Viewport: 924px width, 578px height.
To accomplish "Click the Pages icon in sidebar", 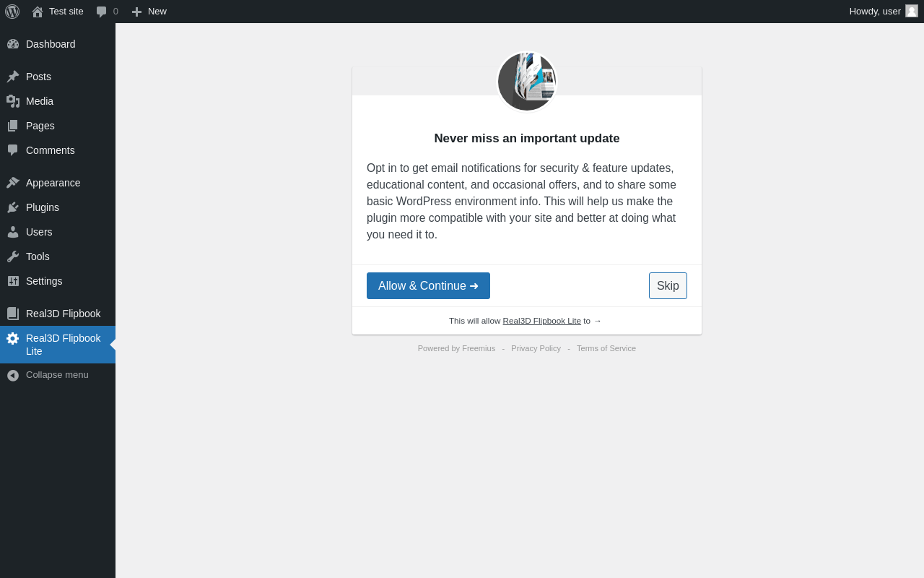I will click(13, 126).
